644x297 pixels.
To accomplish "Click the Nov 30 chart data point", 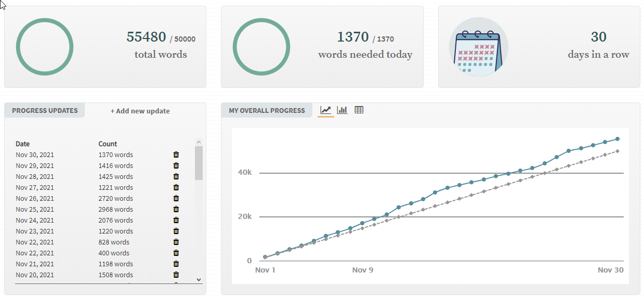I will coord(617,139).
